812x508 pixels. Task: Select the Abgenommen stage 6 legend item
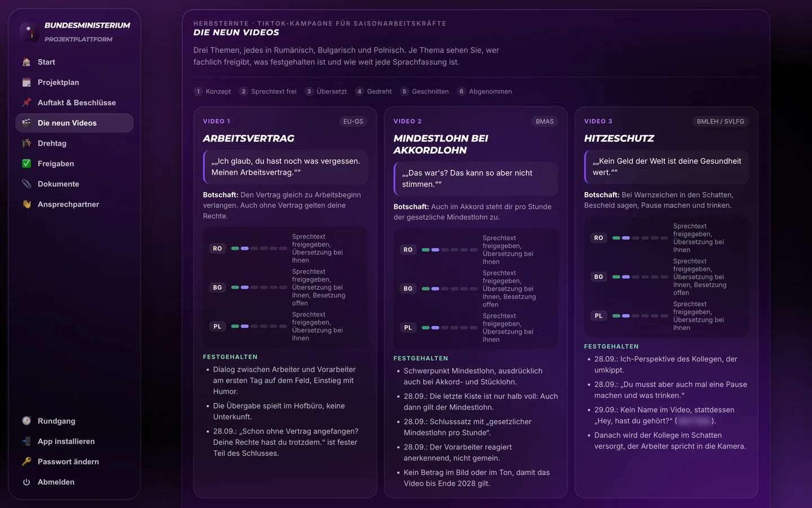click(485, 91)
